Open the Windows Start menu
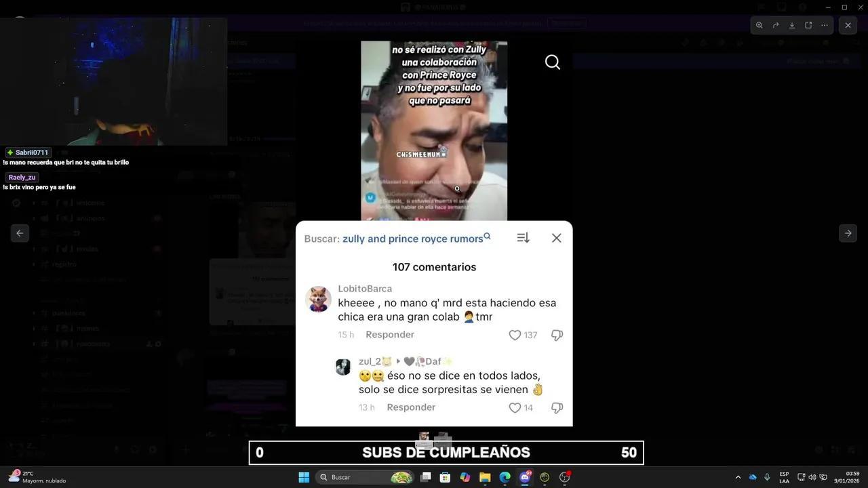The image size is (868, 488). coord(304,477)
